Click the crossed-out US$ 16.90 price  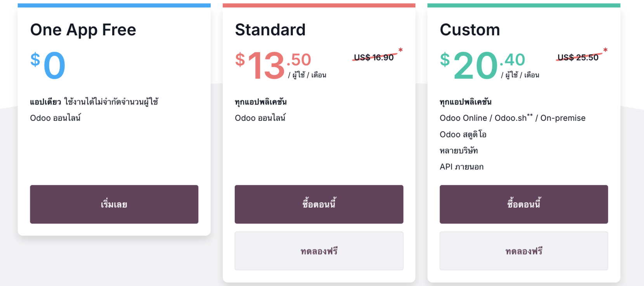(374, 58)
